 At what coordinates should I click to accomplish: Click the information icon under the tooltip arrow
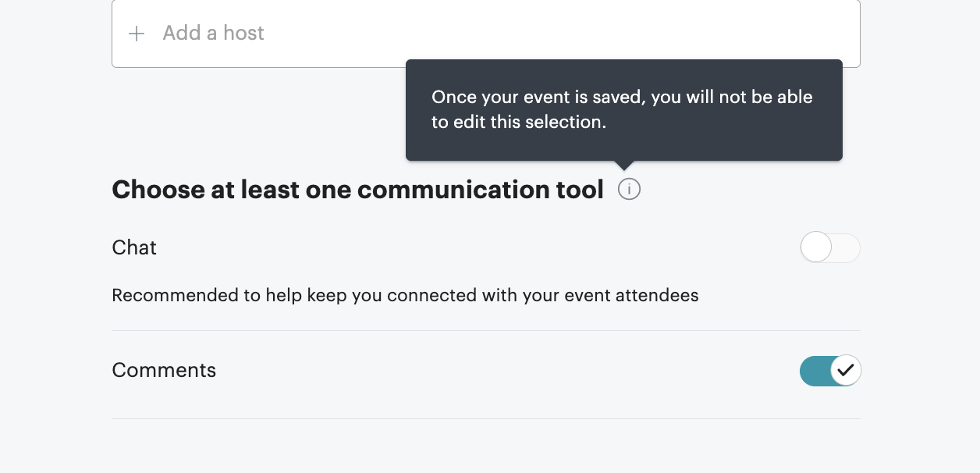[629, 189]
